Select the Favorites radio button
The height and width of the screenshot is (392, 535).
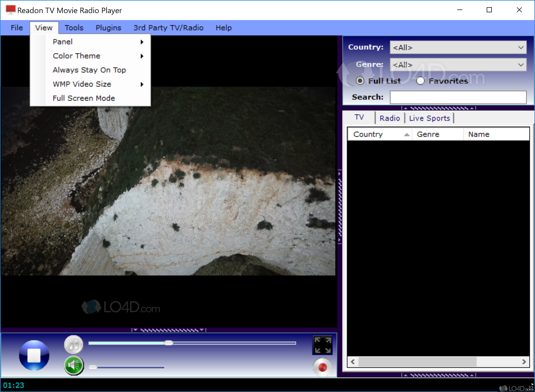click(x=420, y=81)
